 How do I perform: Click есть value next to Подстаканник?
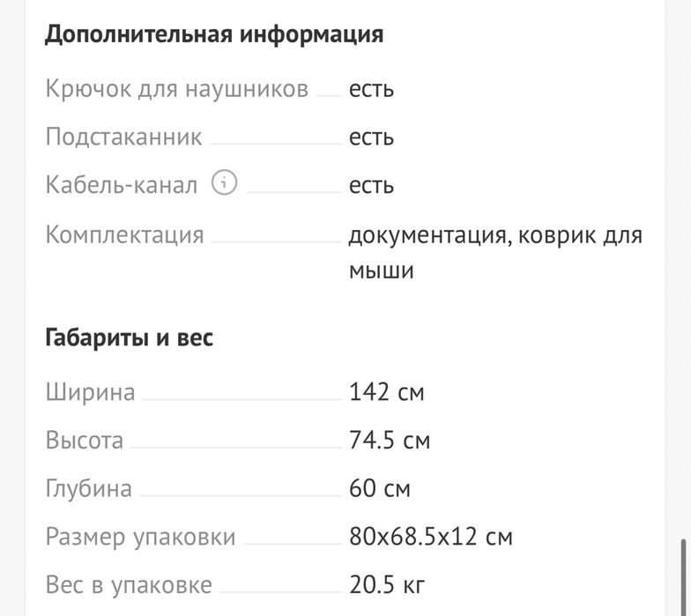tap(371, 137)
